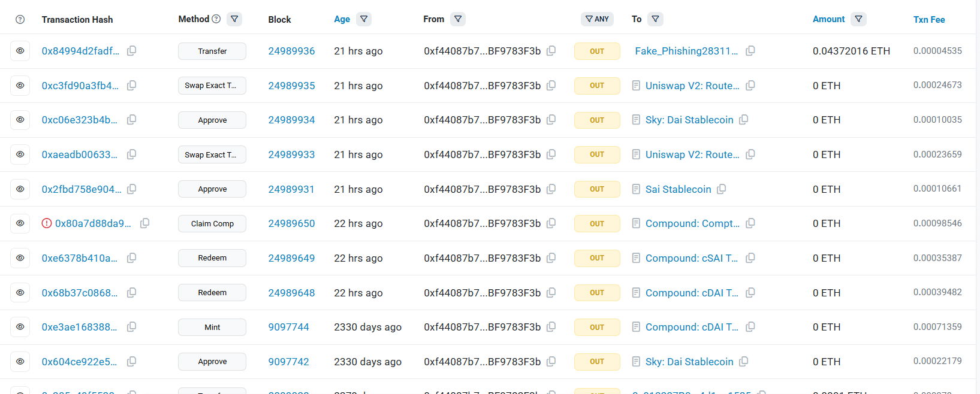Open block 24989650
The width and height of the screenshot is (980, 394).
point(291,223)
